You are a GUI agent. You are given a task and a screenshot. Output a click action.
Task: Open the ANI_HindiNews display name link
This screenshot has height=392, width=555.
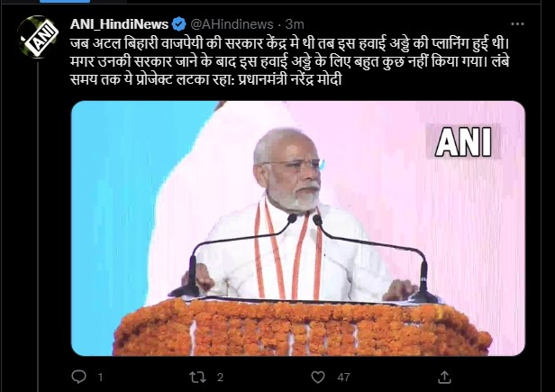tap(119, 24)
